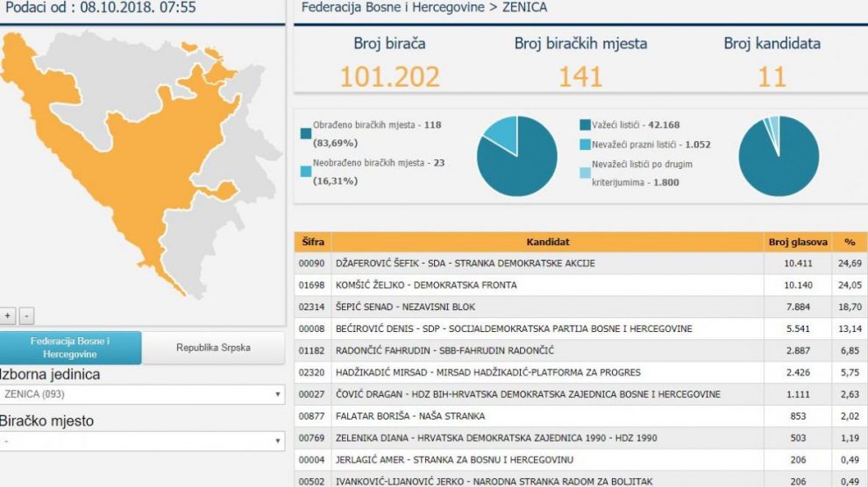Expand the Biračko mjesto dropdown
This screenshot has width=868, height=487.
click(x=142, y=441)
